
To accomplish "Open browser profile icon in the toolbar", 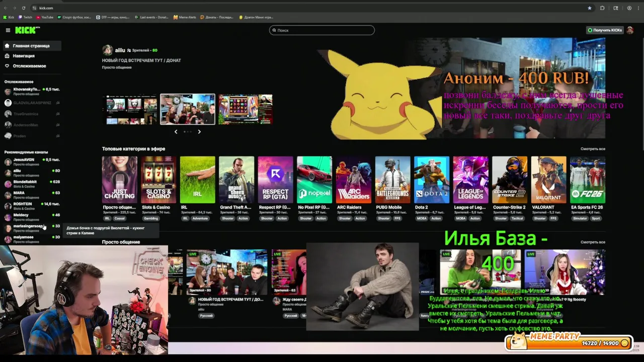I will pyautogui.click(x=629, y=8).
